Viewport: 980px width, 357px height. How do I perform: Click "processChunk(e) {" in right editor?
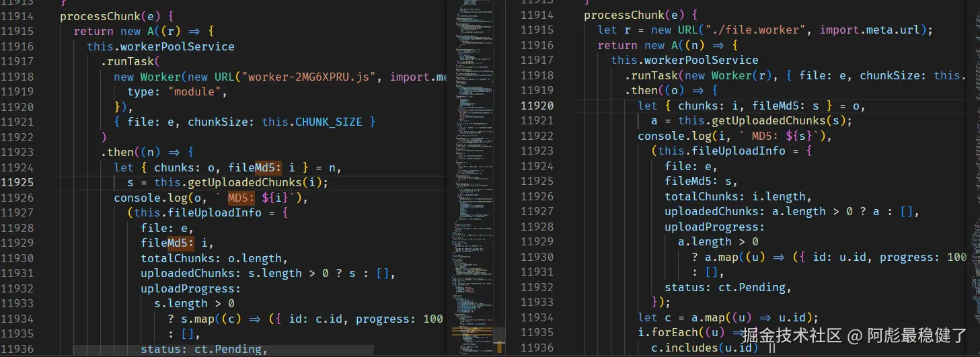pos(641,15)
